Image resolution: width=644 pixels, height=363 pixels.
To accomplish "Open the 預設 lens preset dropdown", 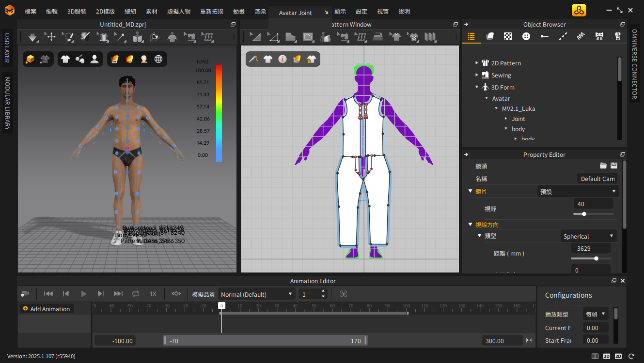I will (578, 192).
